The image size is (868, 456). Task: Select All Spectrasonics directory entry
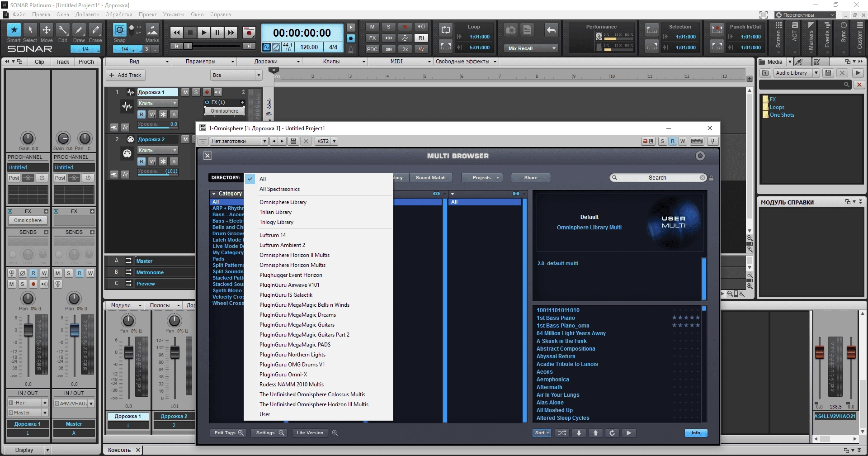279,189
